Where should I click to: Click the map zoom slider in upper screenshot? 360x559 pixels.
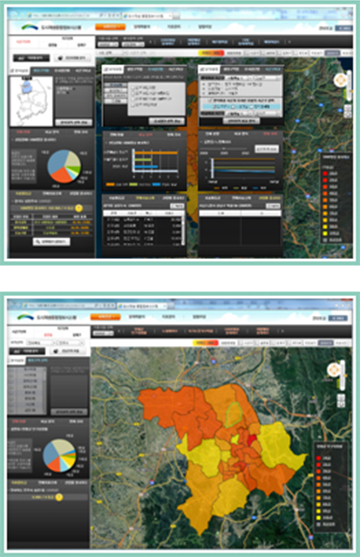(x=350, y=85)
